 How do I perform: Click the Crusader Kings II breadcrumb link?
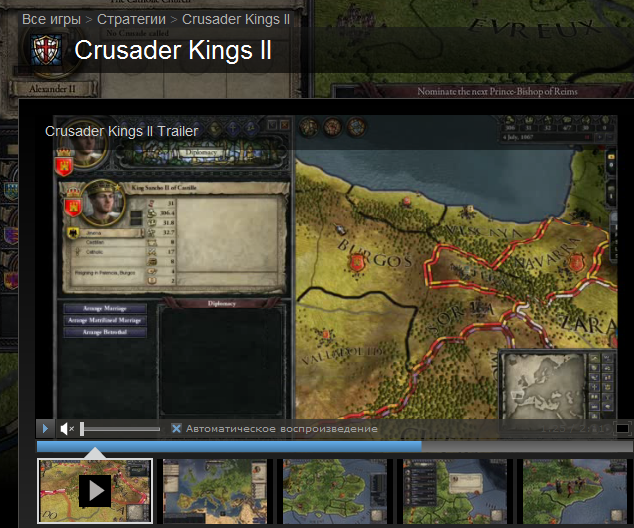click(x=236, y=19)
